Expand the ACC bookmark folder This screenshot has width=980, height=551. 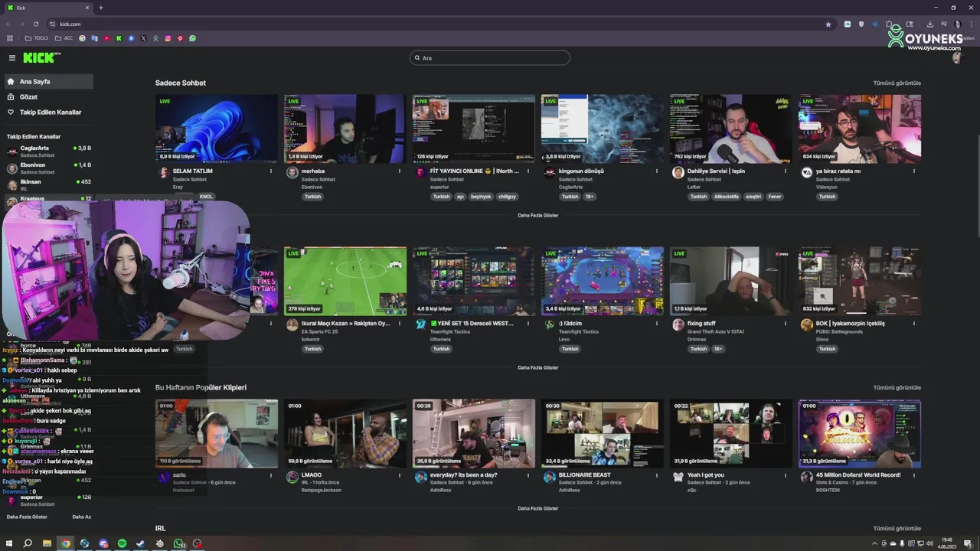pos(64,38)
